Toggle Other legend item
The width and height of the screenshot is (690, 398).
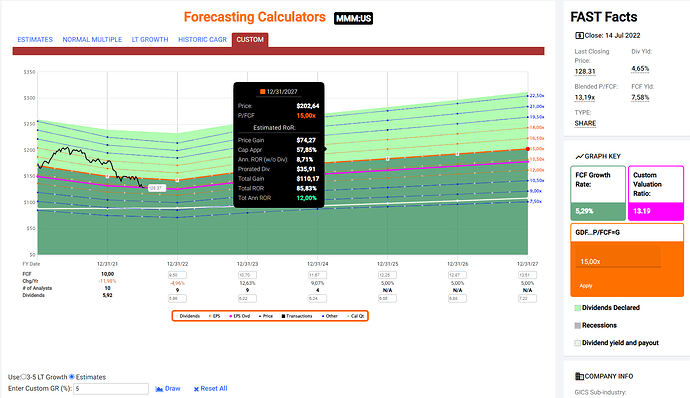tap(330, 316)
